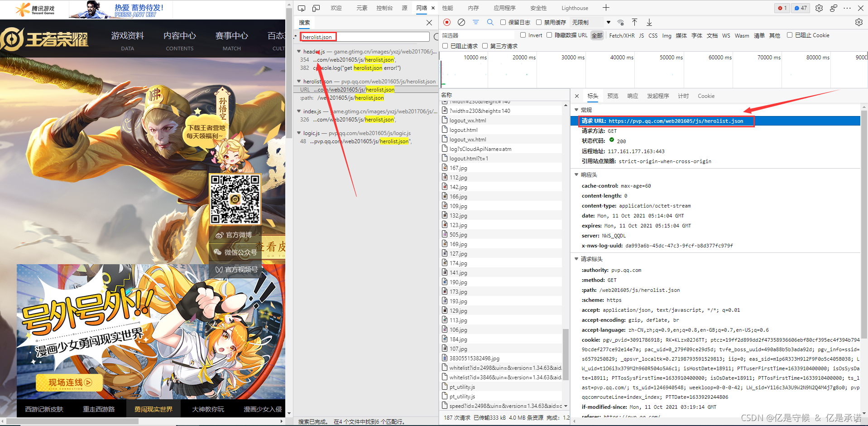Click the red error count badge
The height and width of the screenshot is (426, 868).
tap(782, 8)
